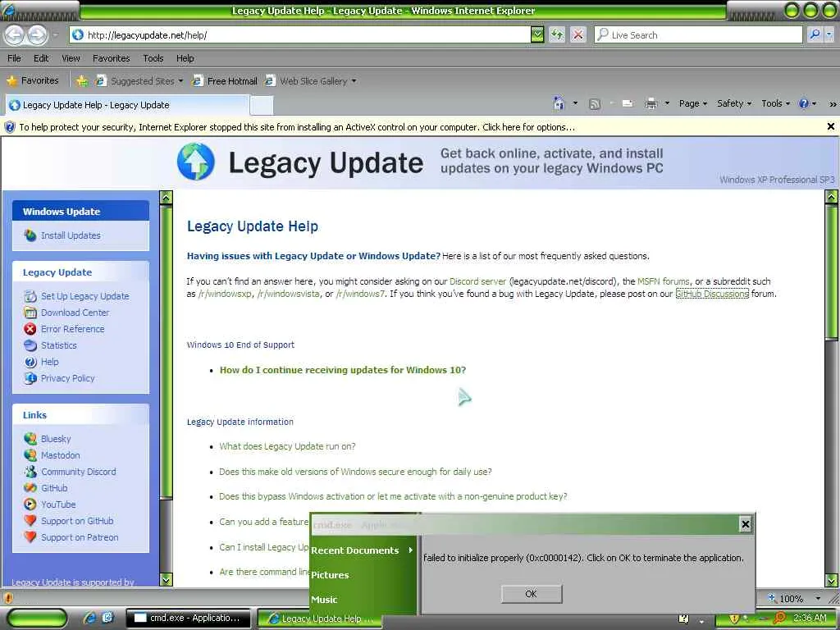This screenshot has width=840, height=630.
Task: Click the Download Center icon in sidebar
Action: point(30,313)
